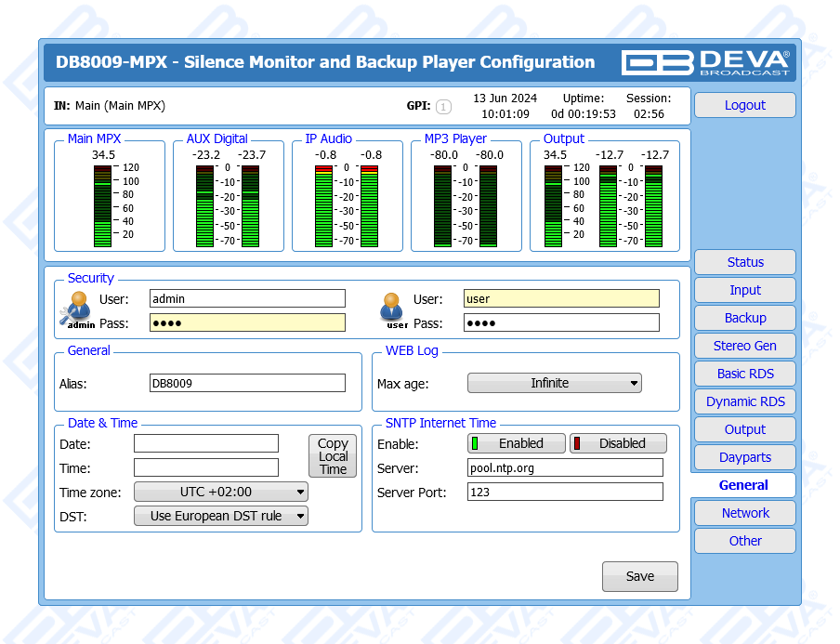
Task: Disable SNTP Internet Time
Action: coord(618,443)
